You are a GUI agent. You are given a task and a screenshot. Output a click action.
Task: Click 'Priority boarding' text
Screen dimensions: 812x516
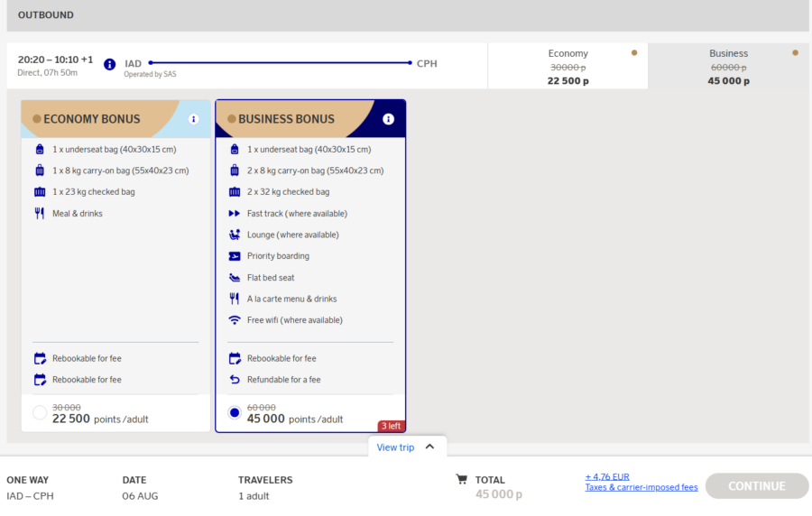[x=278, y=256]
